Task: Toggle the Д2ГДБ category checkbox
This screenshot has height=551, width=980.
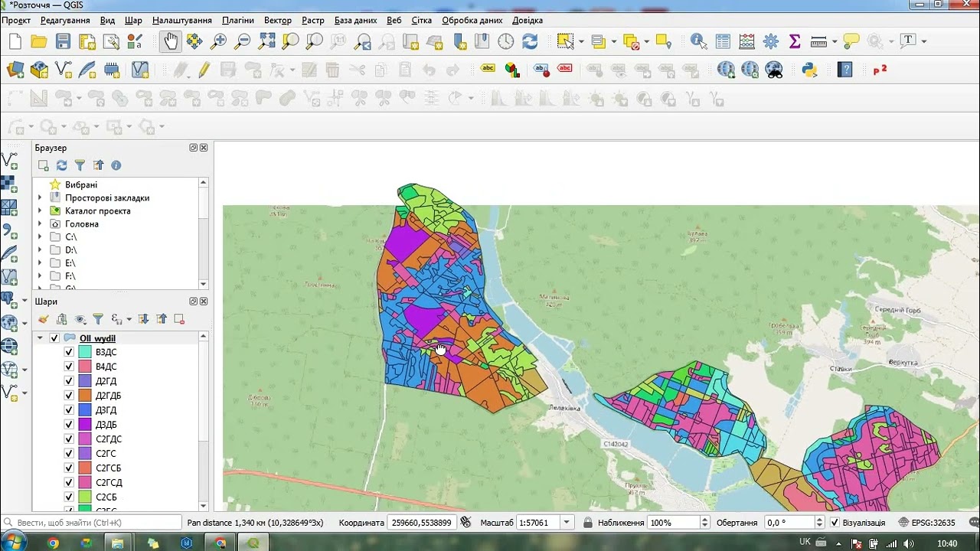Action: 69,396
